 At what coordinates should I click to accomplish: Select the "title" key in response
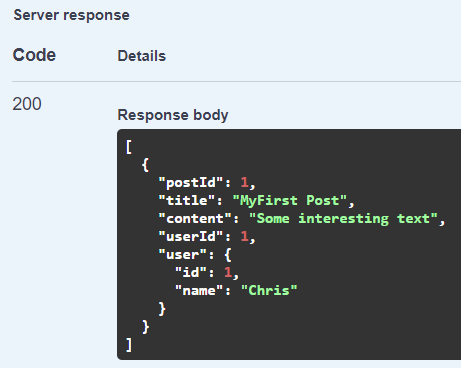[186, 201]
